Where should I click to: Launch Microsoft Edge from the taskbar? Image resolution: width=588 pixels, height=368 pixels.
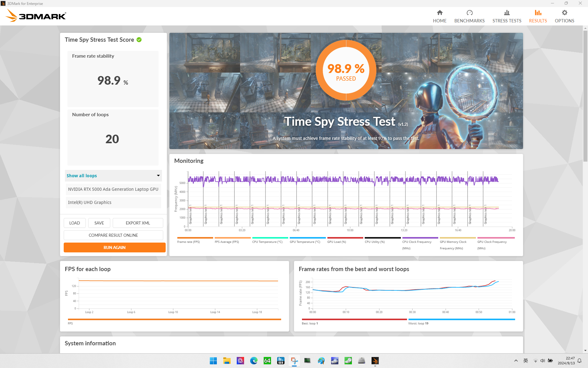pyautogui.click(x=254, y=361)
